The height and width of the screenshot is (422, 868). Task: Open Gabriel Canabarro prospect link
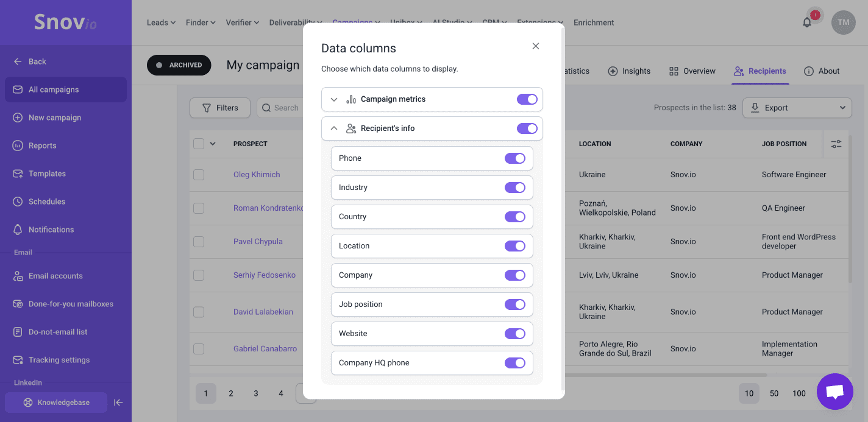(x=265, y=349)
